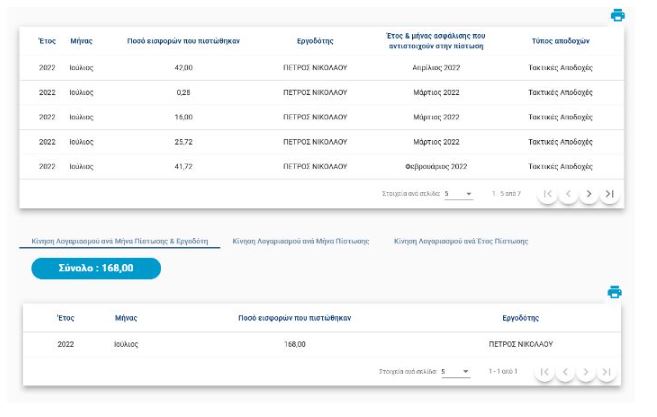The image size is (657, 417).
Task: Click the Τύπος αποδοχών column header
Action: click(x=560, y=41)
